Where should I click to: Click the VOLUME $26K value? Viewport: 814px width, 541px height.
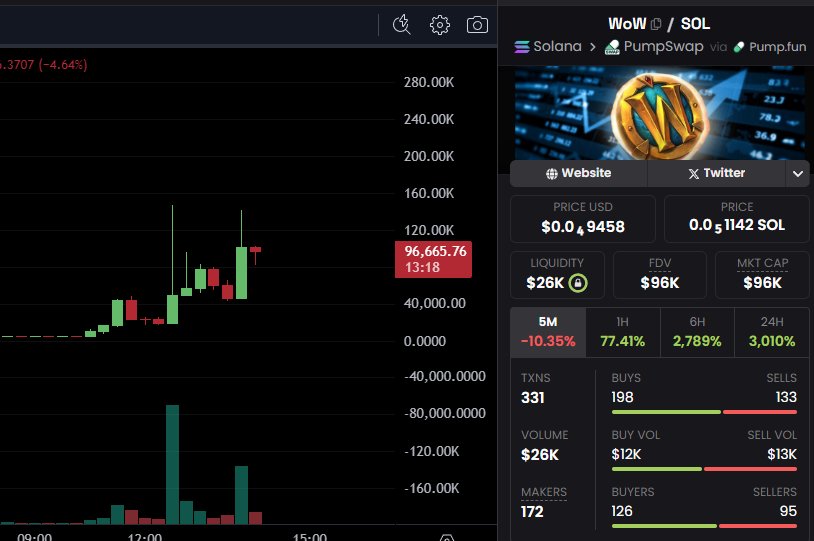[540, 455]
